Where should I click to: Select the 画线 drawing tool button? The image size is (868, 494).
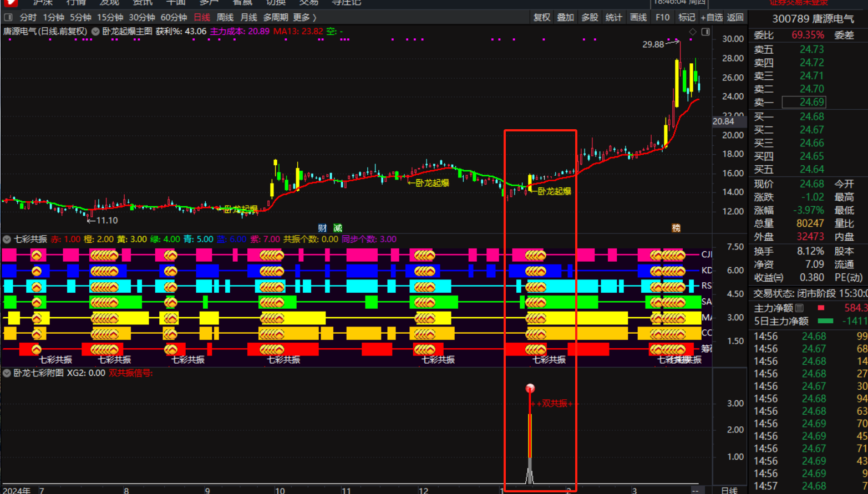[x=638, y=18]
